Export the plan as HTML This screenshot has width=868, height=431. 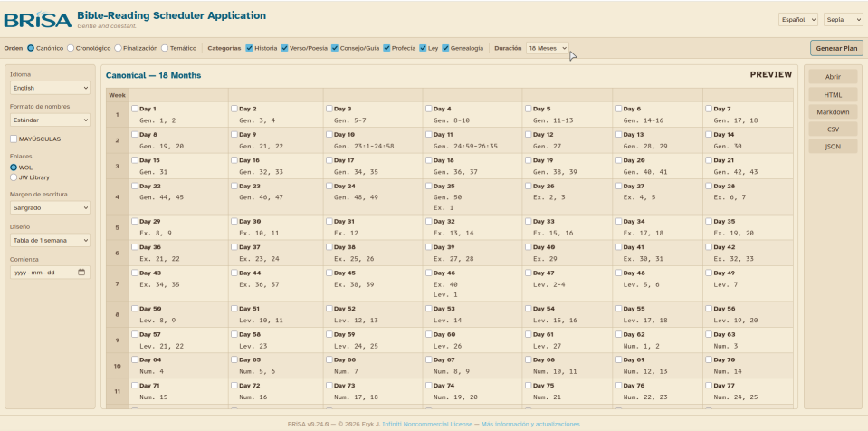(833, 95)
